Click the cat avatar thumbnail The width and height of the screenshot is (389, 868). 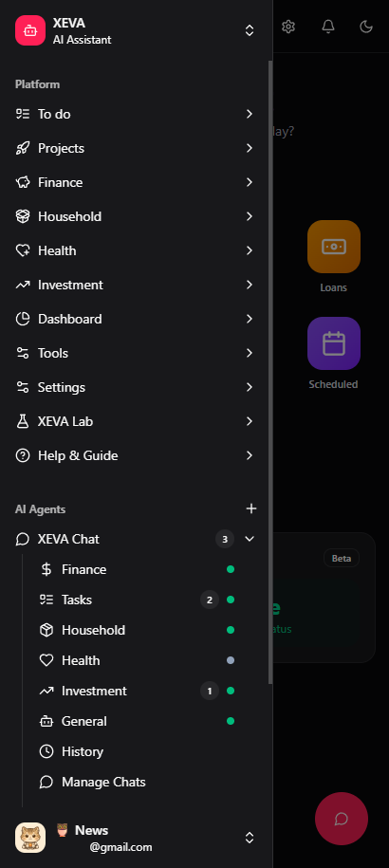[30, 837]
